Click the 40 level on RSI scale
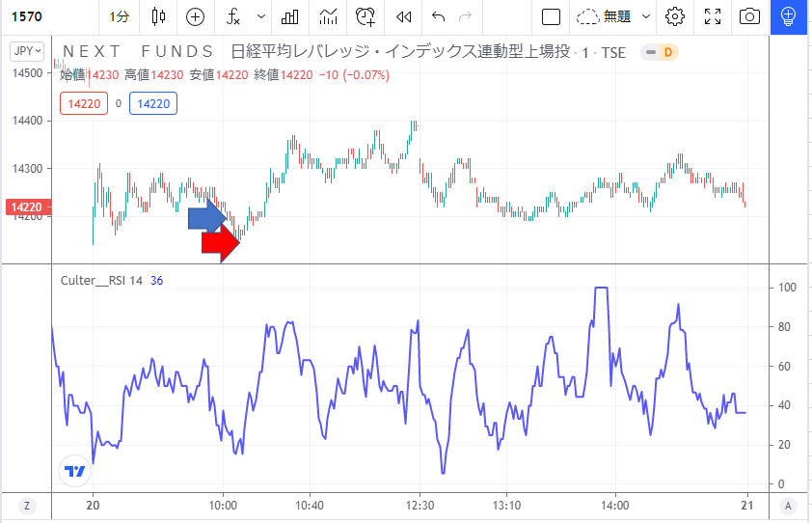The width and height of the screenshot is (812, 523). tap(784, 405)
